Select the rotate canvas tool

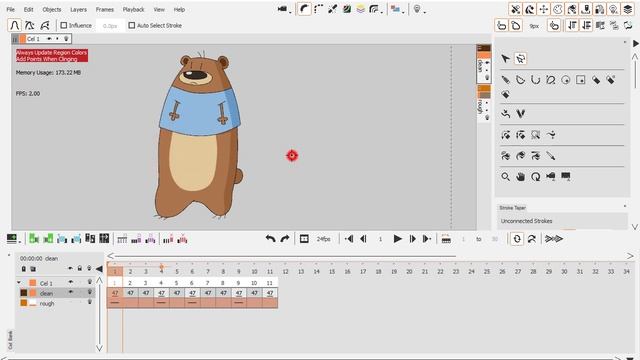click(x=536, y=177)
